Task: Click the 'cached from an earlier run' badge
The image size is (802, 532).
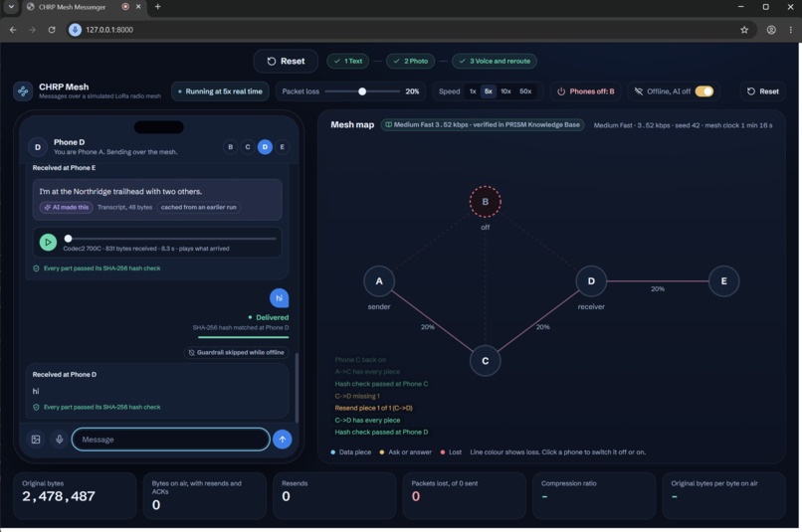Action: pyautogui.click(x=198, y=208)
